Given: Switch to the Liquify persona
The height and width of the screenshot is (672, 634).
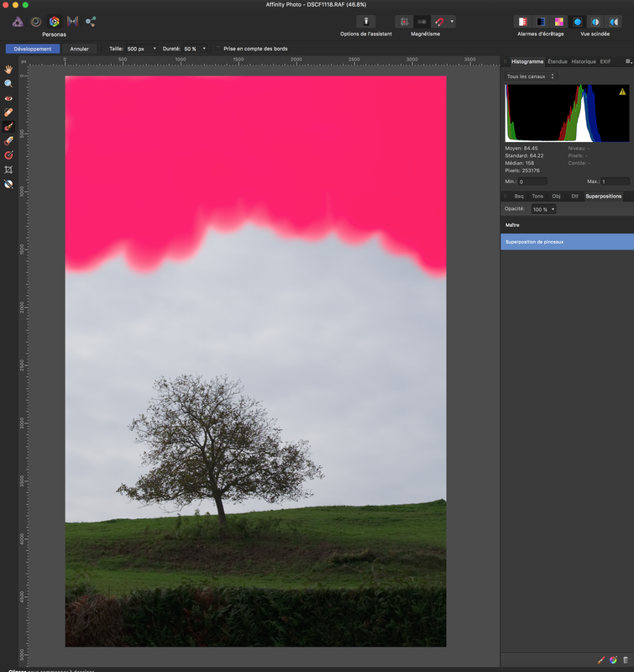Looking at the screenshot, I should (36, 22).
